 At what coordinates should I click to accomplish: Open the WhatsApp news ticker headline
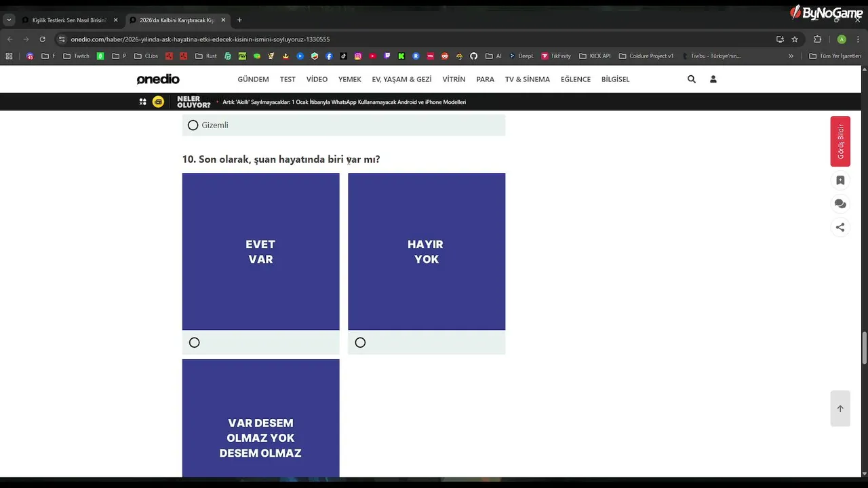click(344, 102)
